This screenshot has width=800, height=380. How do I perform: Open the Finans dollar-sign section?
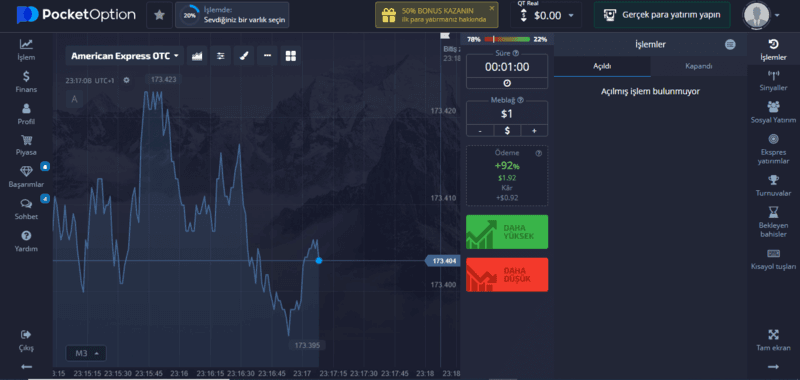coord(26,82)
